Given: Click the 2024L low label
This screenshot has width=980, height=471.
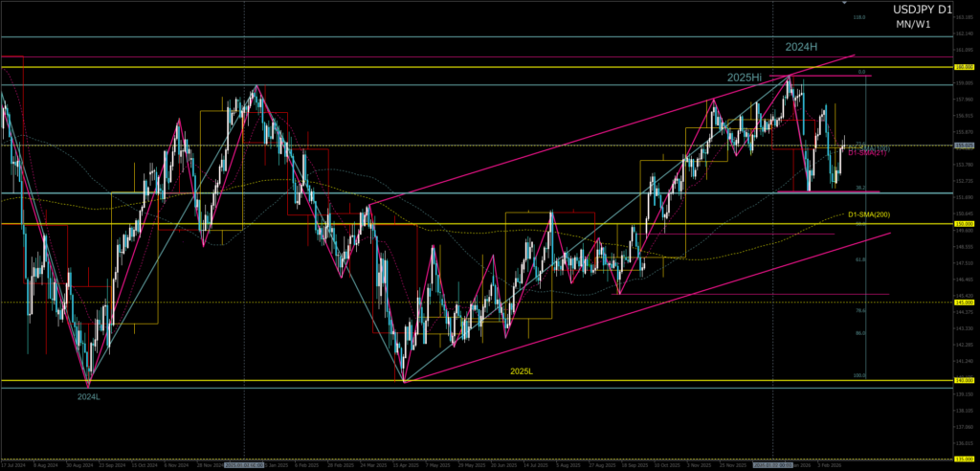Looking at the screenshot, I should pos(89,394).
